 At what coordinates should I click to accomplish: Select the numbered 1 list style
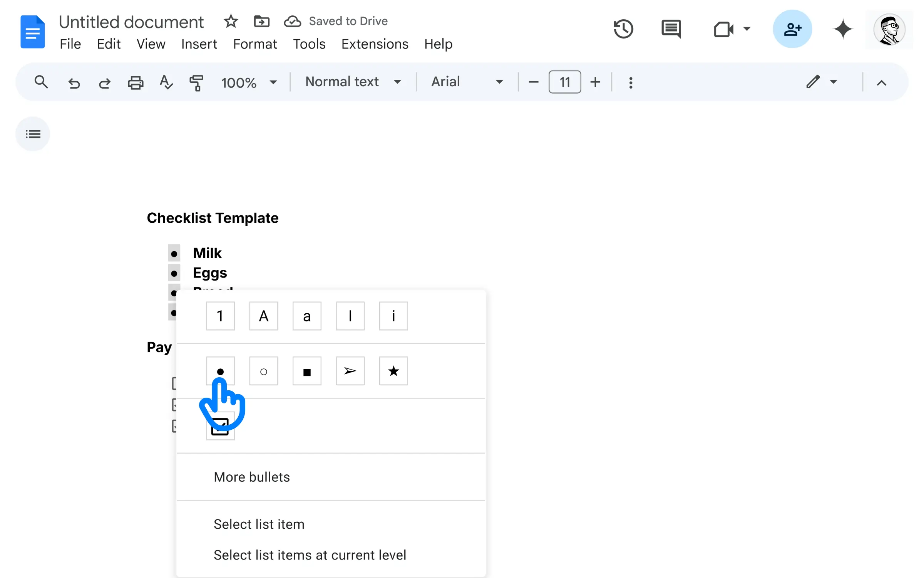[x=220, y=316]
